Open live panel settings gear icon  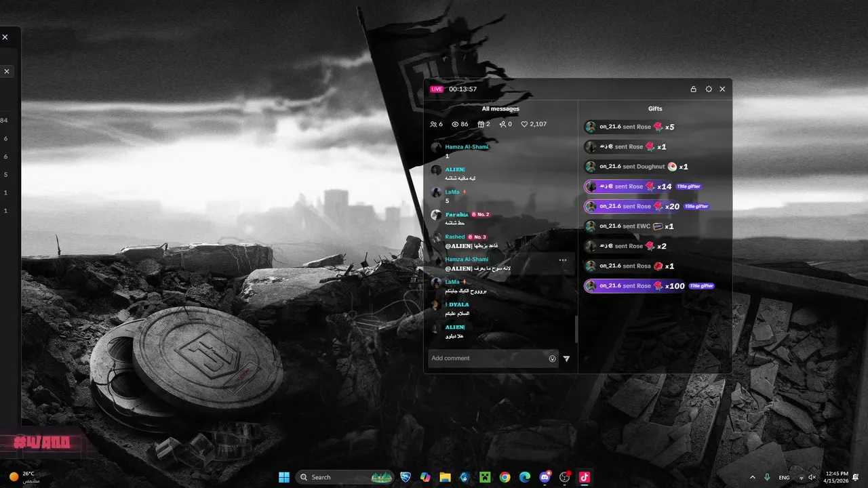[x=709, y=89]
